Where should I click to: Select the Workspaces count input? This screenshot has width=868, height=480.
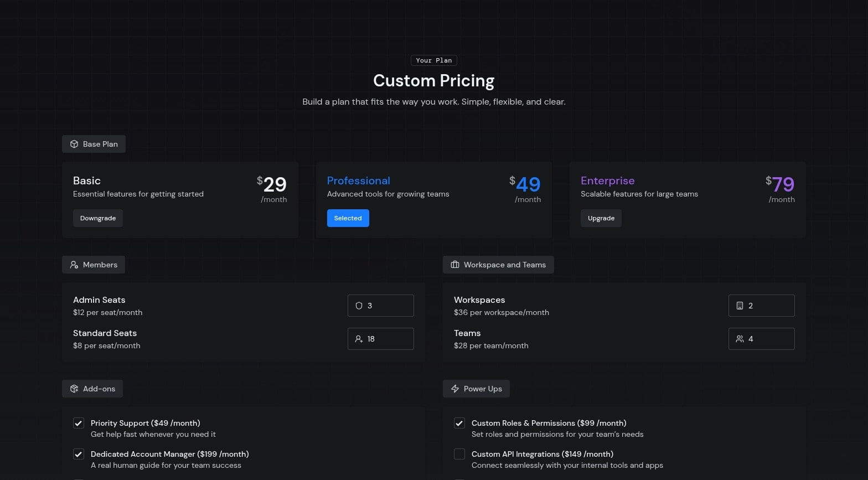(x=768, y=306)
